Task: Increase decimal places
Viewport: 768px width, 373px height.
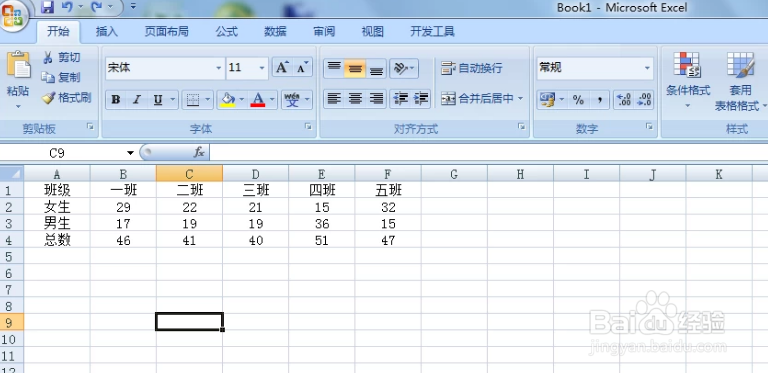Action: [624, 100]
